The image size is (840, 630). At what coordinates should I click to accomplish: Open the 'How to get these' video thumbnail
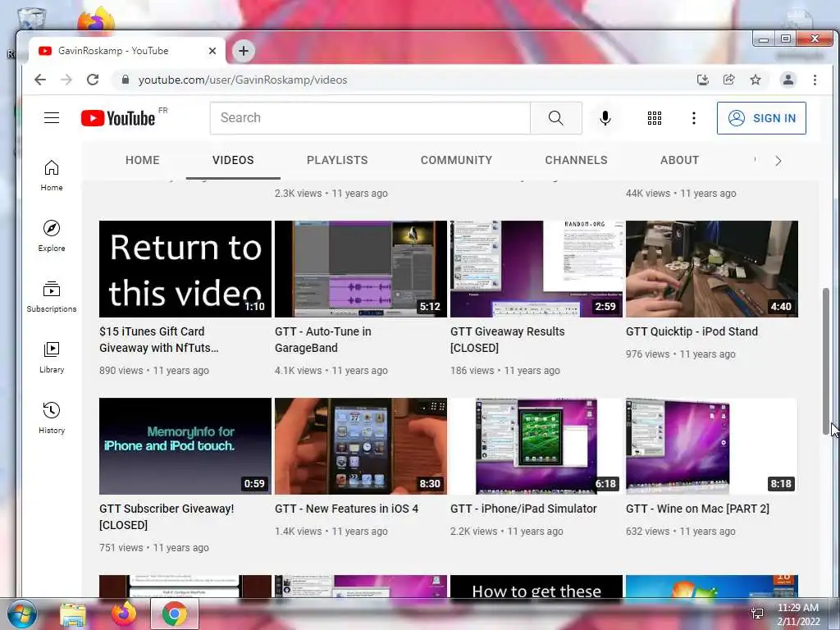click(536, 586)
